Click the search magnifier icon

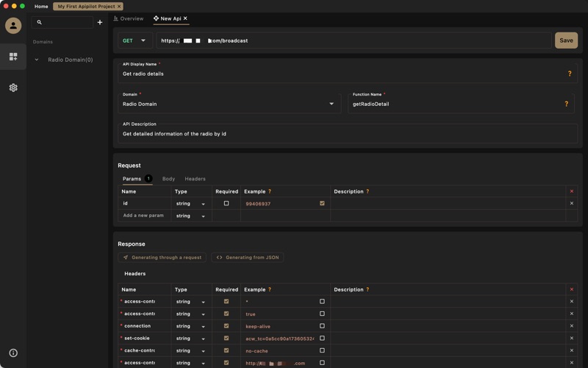[x=40, y=23]
